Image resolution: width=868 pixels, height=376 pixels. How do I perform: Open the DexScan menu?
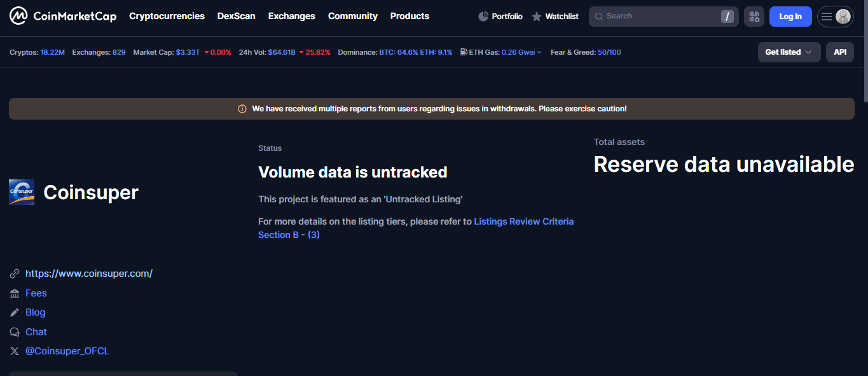pos(237,16)
